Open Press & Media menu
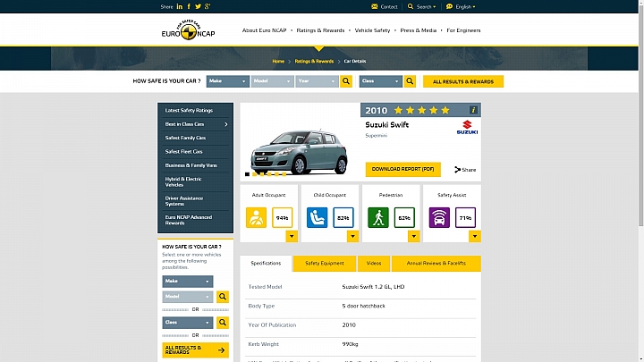Image resolution: width=644 pixels, height=362 pixels. [418, 30]
